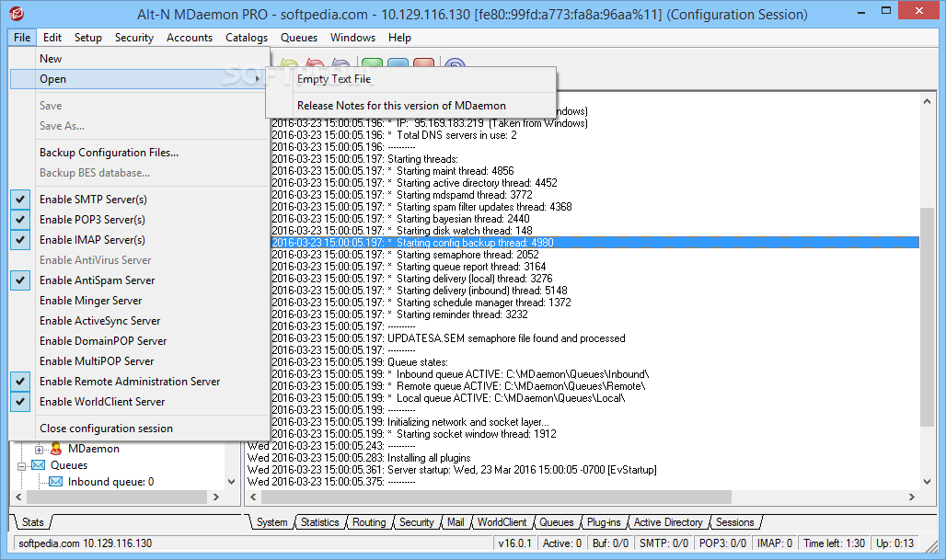Open the Setup menu
946x560 pixels.
tap(88, 38)
